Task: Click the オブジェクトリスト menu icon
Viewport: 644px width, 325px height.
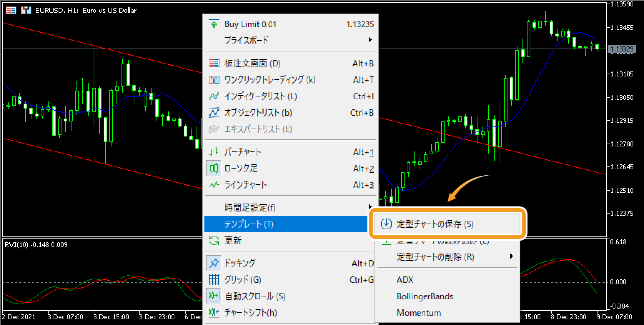Action: point(214,112)
